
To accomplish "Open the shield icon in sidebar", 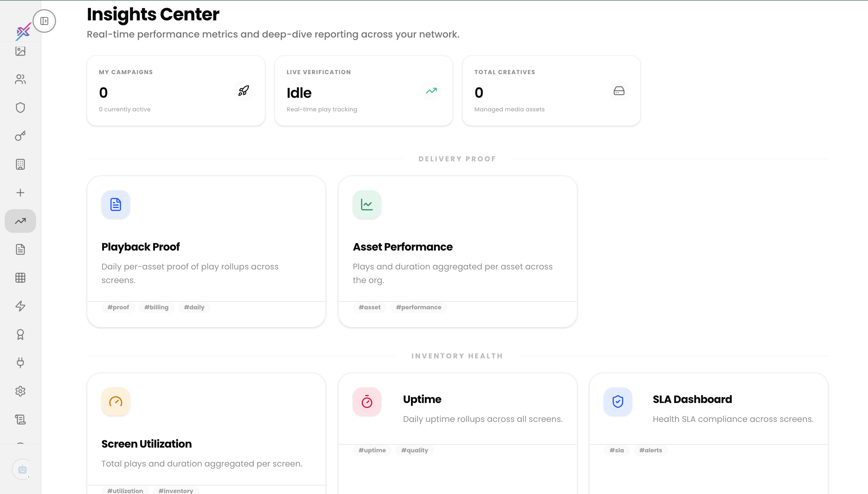I will coord(20,108).
